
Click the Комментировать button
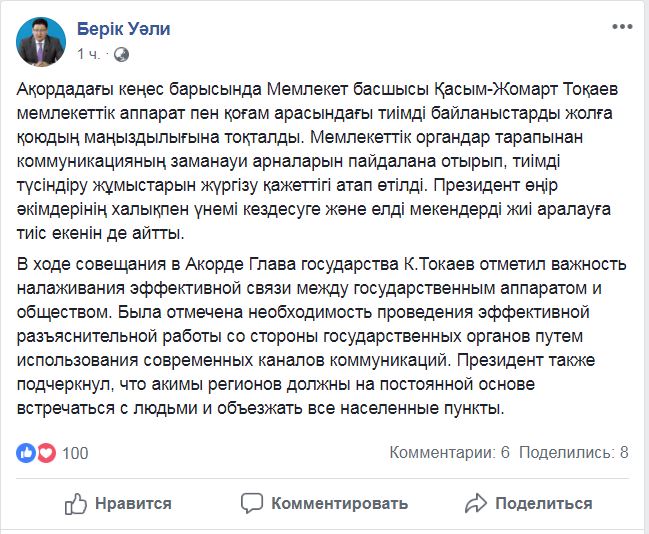[x=324, y=504]
